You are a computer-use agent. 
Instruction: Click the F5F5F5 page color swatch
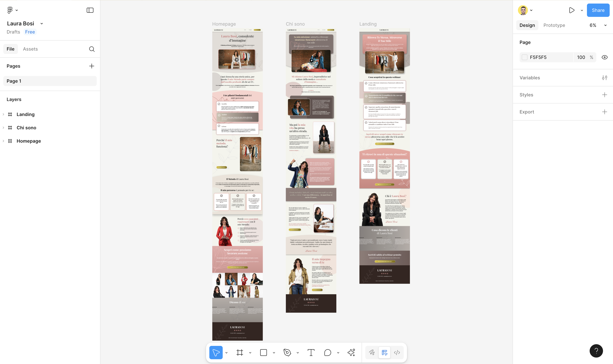524,57
